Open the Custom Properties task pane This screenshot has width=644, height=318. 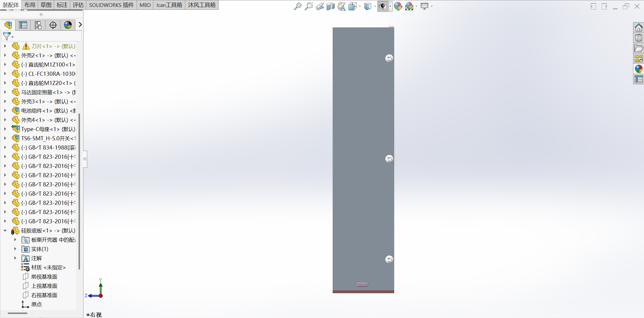click(x=639, y=79)
